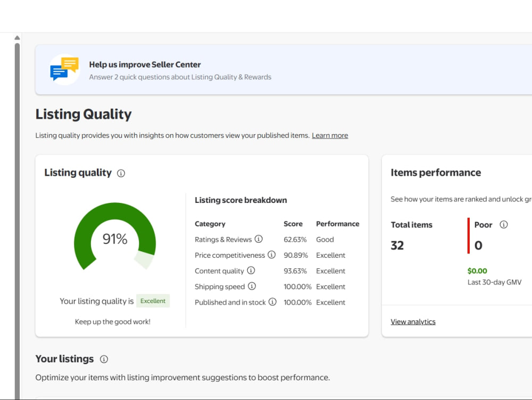Select the 93.63% score value

pos(295,271)
